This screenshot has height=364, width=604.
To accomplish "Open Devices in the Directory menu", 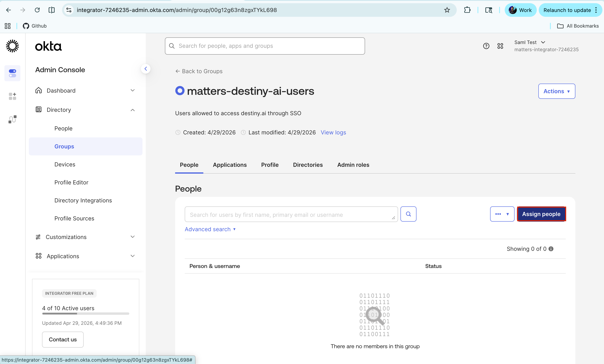I will pyautogui.click(x=65, y=164).
